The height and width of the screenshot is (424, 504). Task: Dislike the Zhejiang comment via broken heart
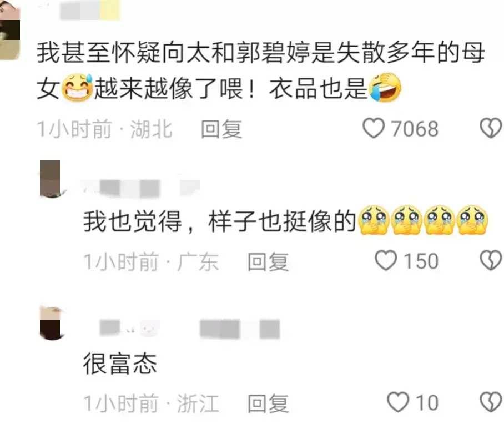click(491, 402)
